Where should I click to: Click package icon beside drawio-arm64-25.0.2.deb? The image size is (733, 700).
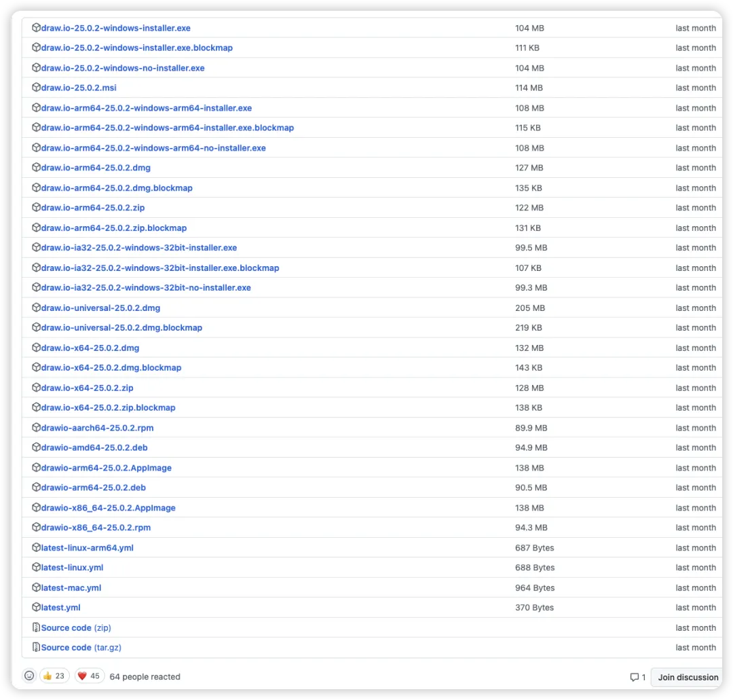(x=36, y=487)
